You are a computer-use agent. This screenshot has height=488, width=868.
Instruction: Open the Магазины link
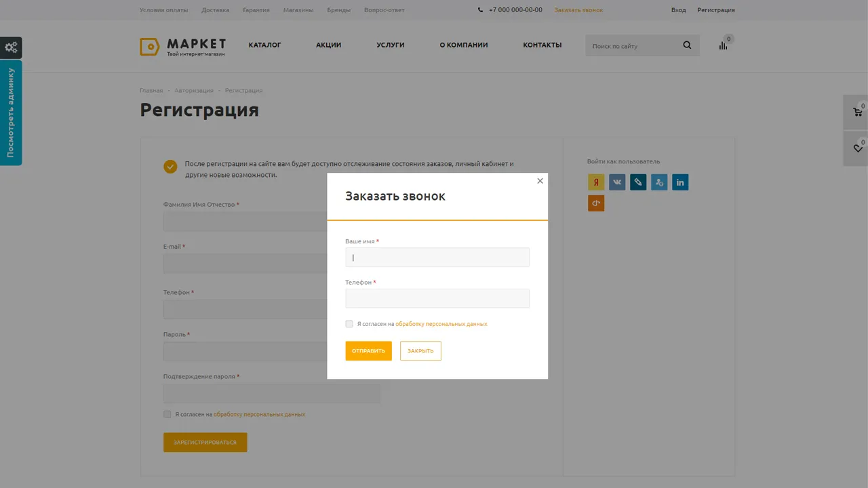tap(298, 10)
